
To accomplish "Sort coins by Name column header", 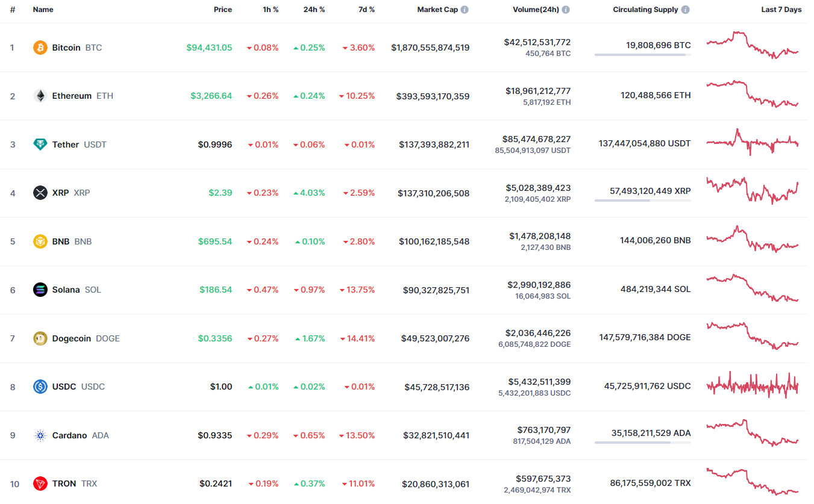I will click(43, 10).
